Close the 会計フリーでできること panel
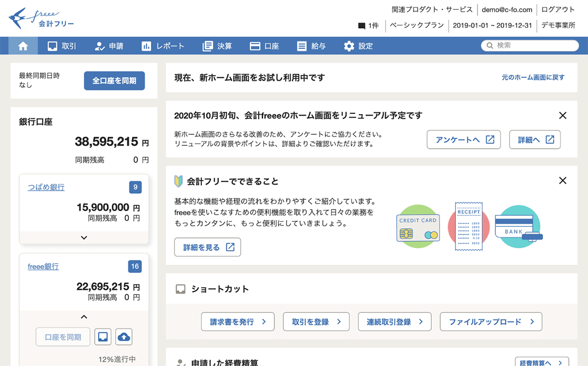 tap(563, 180)
